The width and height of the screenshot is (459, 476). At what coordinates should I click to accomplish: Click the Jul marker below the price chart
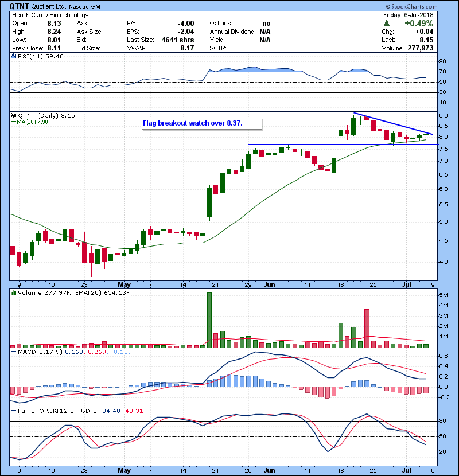coord(406,284)
